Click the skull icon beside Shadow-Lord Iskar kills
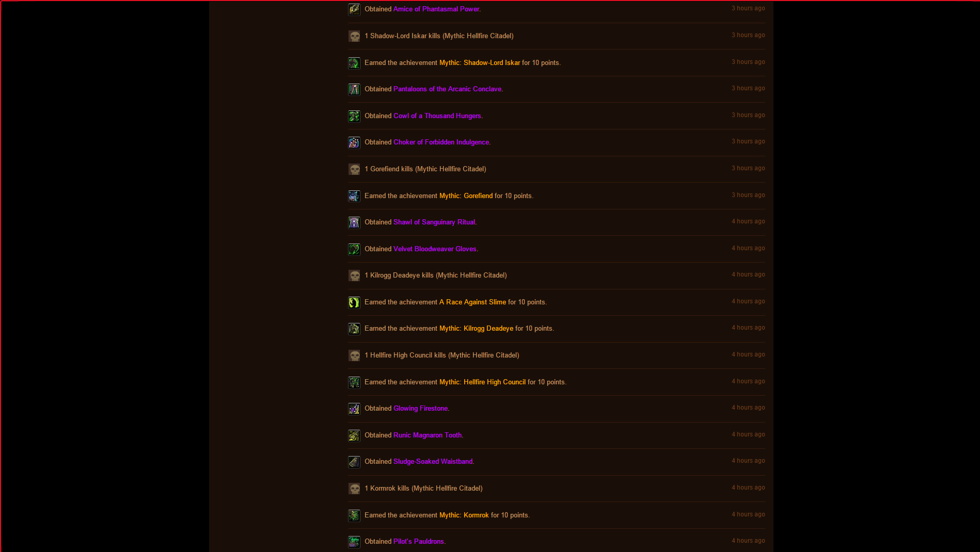980x552 pixels. (x=354, y=36)
